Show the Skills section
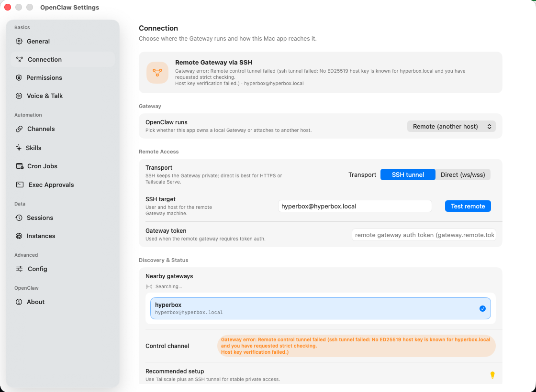536x392 pixels. tap(63, 148)
